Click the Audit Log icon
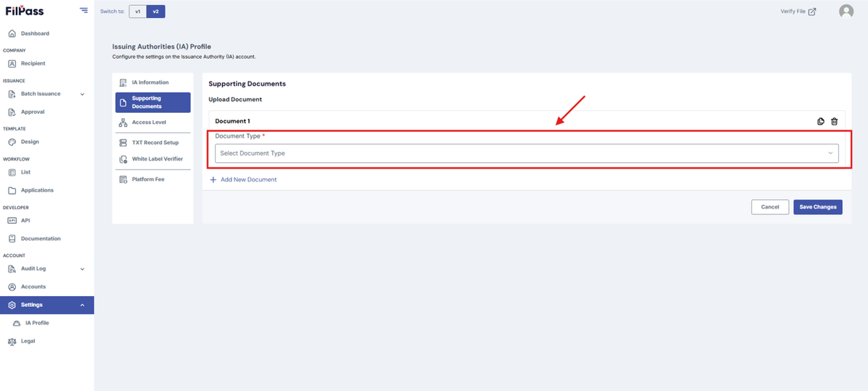The height and width of the screenshot is (391, 868). pos(12,269)
